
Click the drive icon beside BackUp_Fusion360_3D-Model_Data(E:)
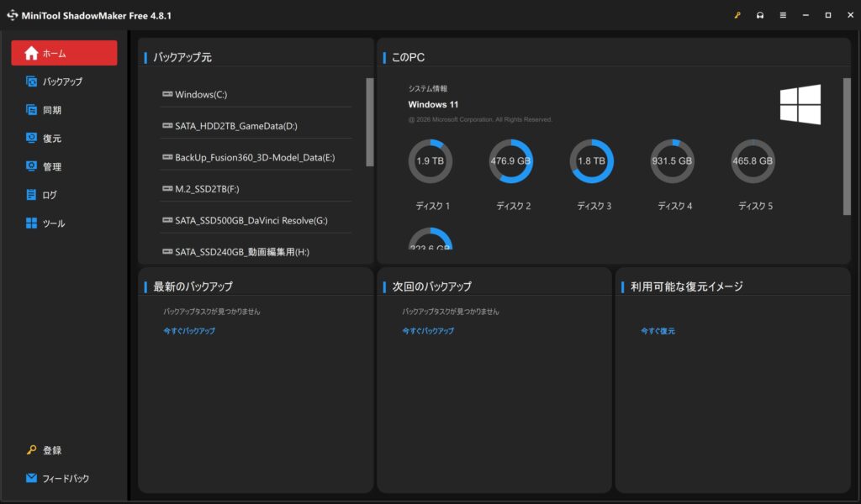point(167,157)
